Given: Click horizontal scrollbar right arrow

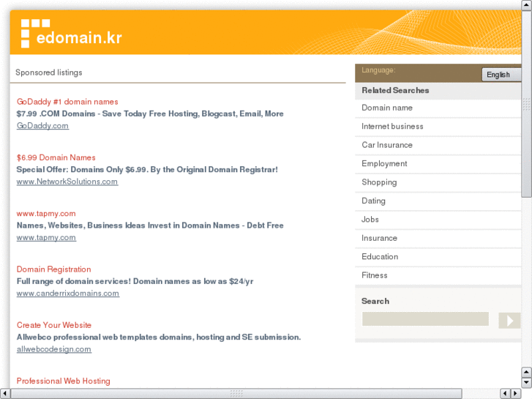Looking at the screenshot, I should click(516, 394).
